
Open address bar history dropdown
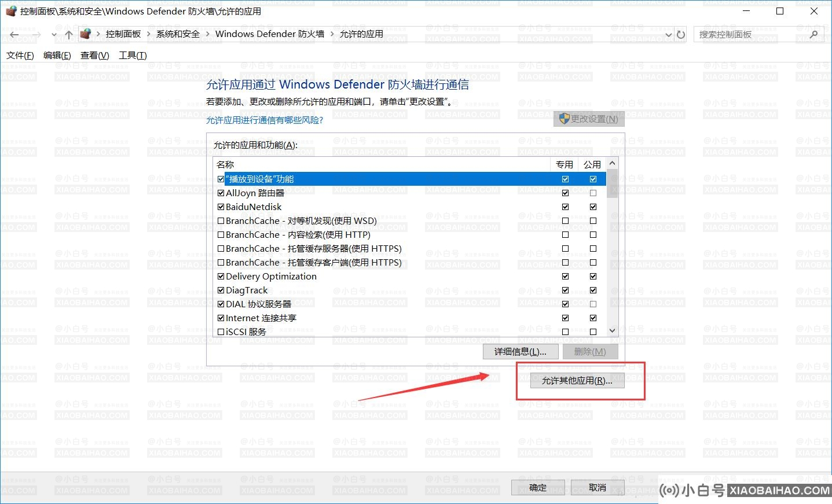669,35
